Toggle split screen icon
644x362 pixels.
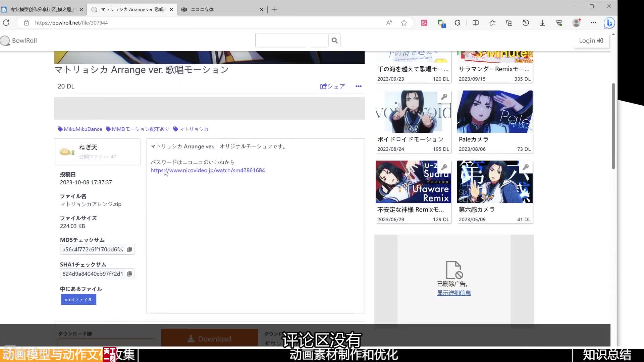click(x=476, y=23)
